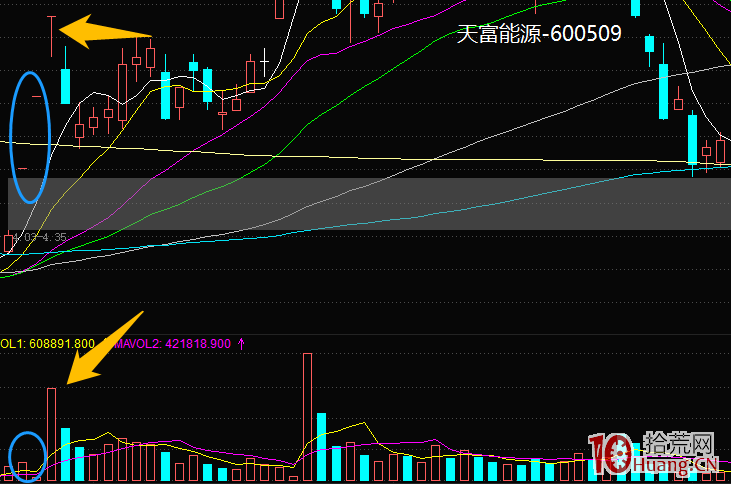
Task: Click the stock title 天富能源-600509
Action: click(539, 34)
